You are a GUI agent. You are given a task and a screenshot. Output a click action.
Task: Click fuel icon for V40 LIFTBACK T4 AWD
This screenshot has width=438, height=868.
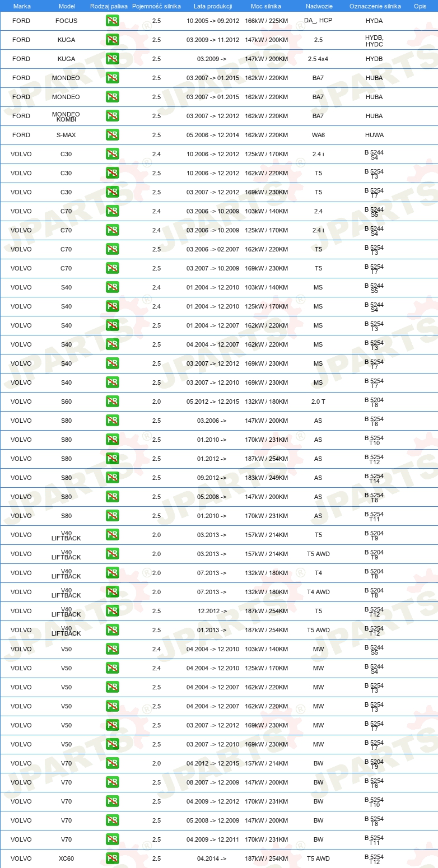click(x=112, y=592)
